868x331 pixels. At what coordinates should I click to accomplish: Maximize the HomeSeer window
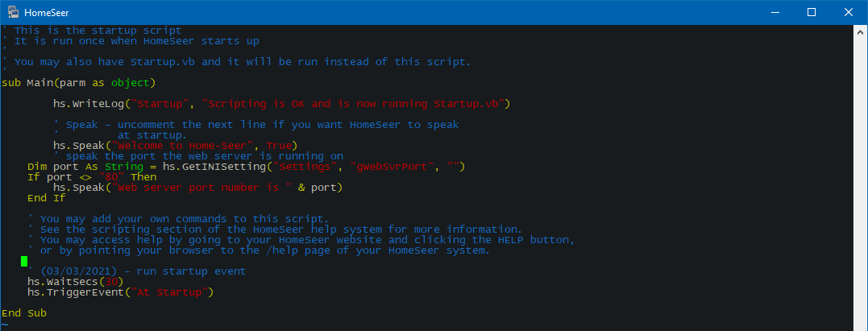tap(811, 12)
